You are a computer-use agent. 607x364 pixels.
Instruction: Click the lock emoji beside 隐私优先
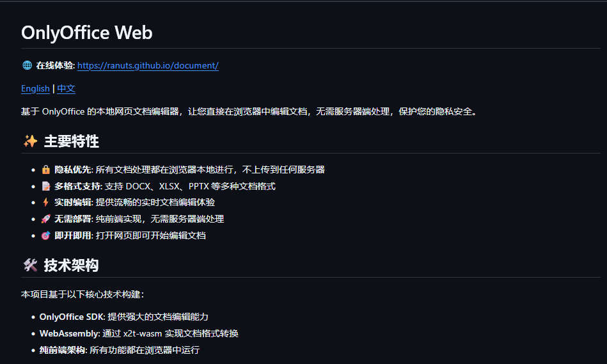pos(45,170)
